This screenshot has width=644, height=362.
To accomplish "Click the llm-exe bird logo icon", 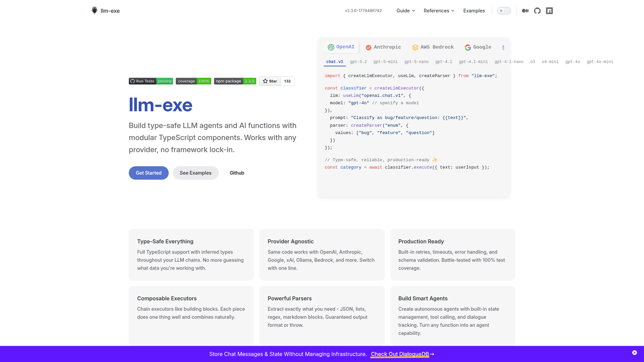I will [94, 10].
